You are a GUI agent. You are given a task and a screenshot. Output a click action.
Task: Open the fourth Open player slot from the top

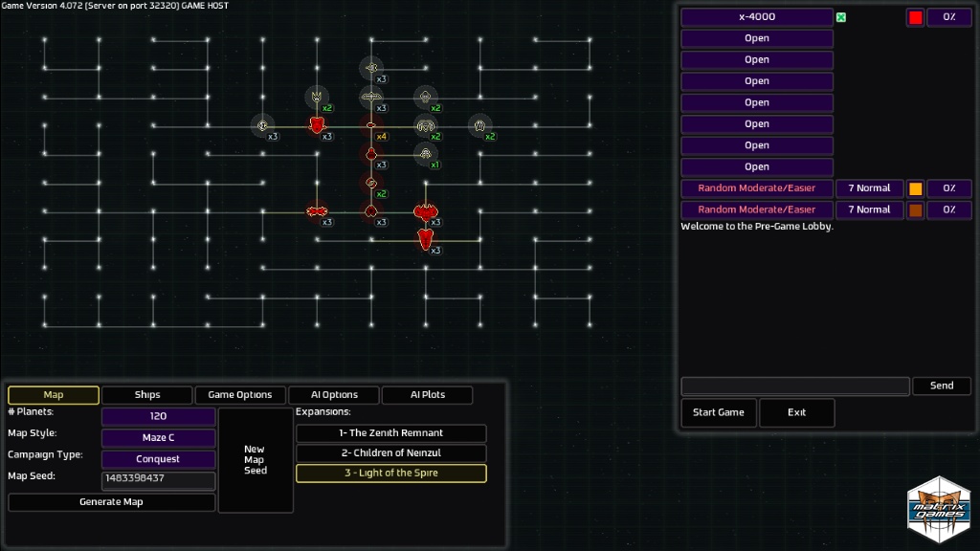point(757,102)
